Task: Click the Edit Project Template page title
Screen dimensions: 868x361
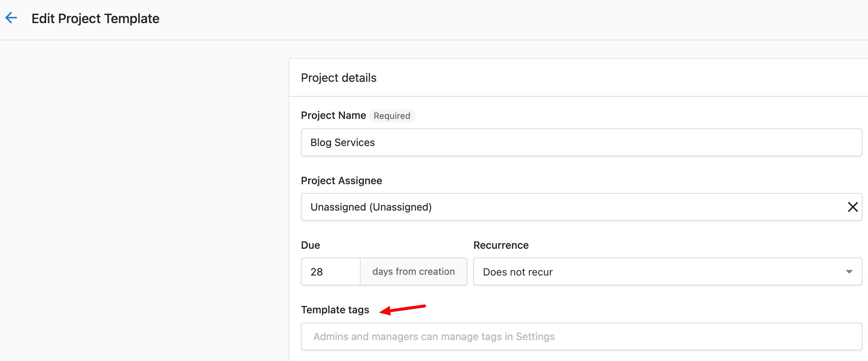Action: [x=95, y=18]
